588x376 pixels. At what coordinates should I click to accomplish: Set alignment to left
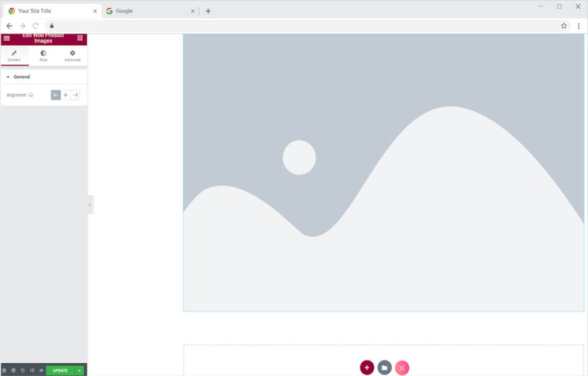point(56,95)
